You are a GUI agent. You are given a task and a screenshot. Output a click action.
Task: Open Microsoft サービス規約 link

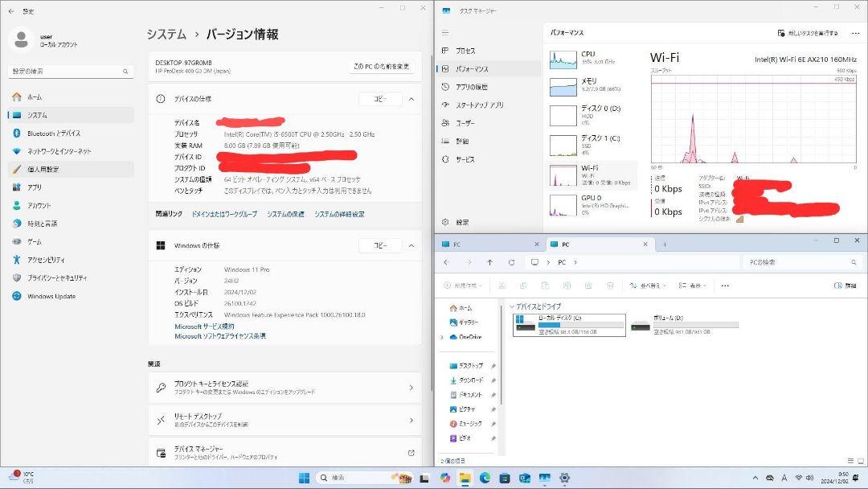coord(204,327)
